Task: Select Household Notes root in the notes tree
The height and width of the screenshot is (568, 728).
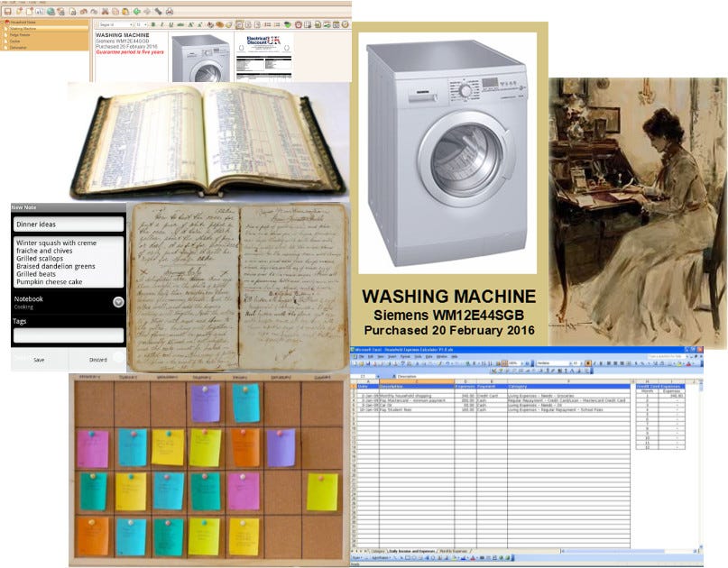Action: tap(23, 23)
